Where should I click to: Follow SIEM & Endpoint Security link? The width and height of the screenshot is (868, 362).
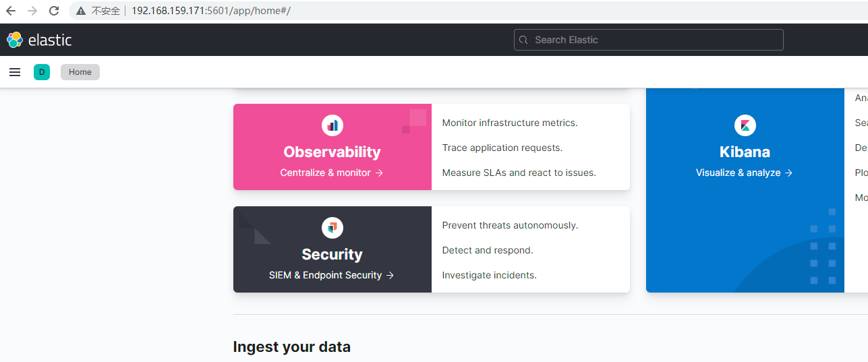[x=332, y=275]
